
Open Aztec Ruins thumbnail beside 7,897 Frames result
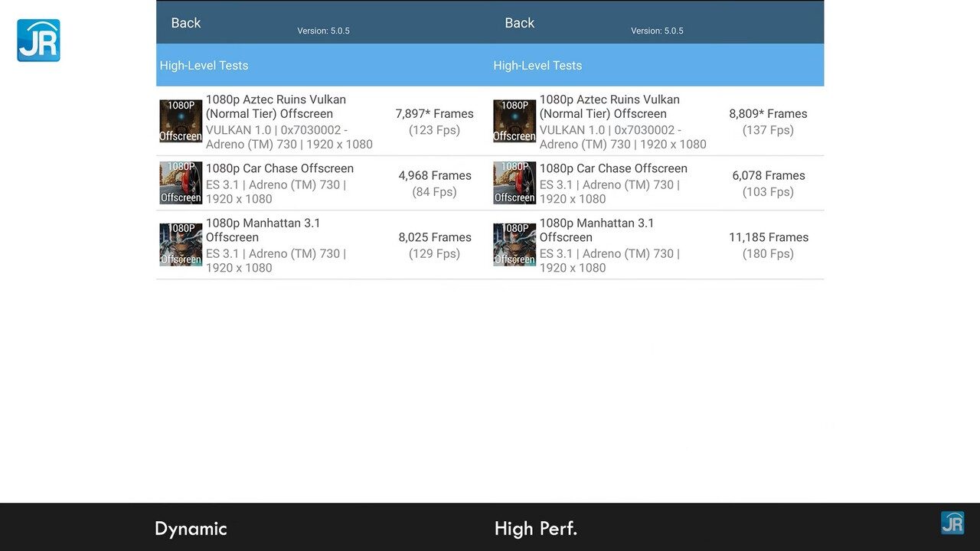point(181,121)
